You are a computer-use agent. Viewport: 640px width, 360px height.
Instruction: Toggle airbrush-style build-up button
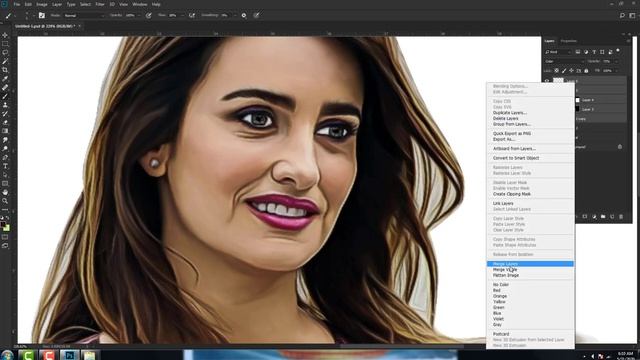pyautogui.click(x=191, y=15)
